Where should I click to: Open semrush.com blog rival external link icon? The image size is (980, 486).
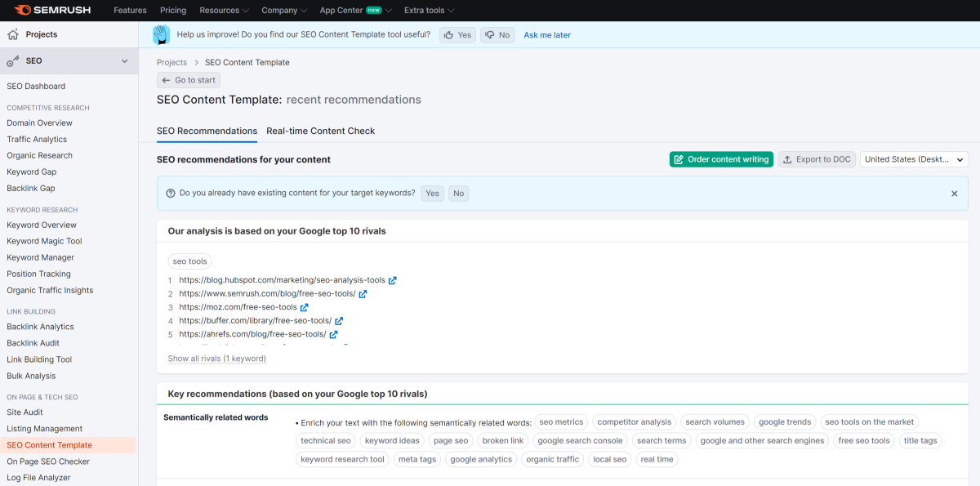tap(363, 294)
